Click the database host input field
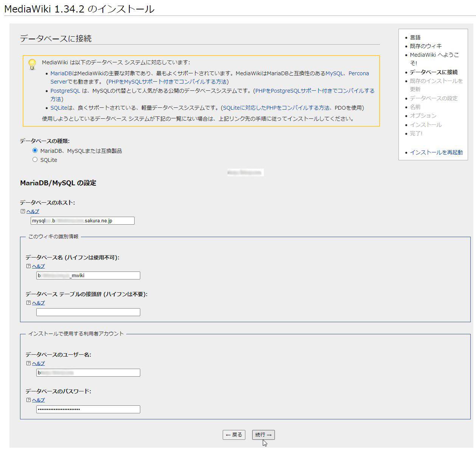The width and height of the screenshot is (476, 450). point(82,221)
